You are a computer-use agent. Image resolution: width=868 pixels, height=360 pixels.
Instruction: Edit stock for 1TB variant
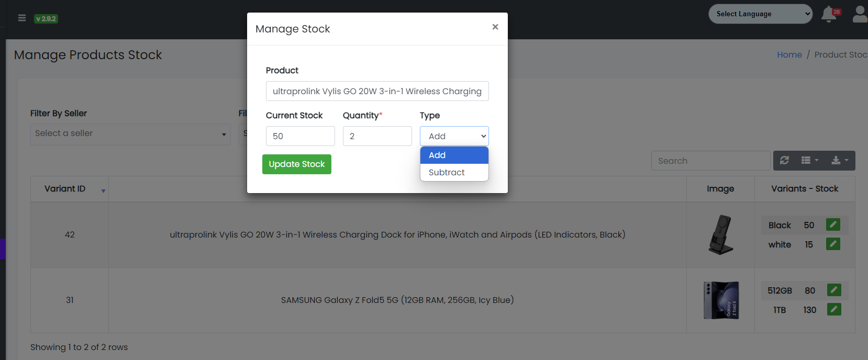click(x=834, y=309)
